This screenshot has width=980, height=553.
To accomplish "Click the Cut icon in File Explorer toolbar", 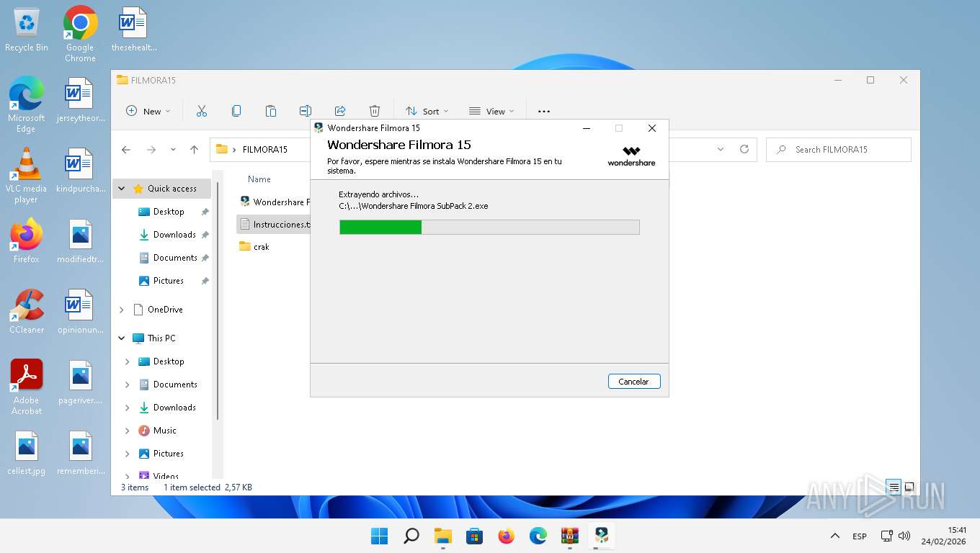I will coord(202,111).
